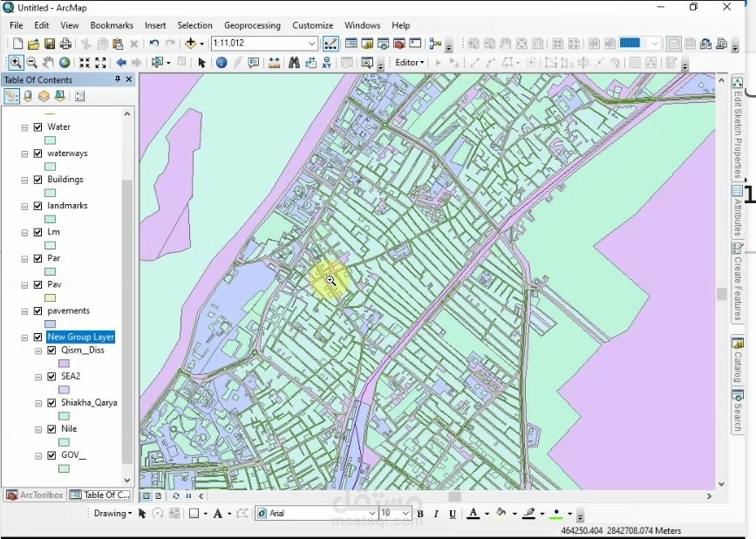Click the Add Data icon
The height and width of the screenshot is (539, 756).
(190, 44)
